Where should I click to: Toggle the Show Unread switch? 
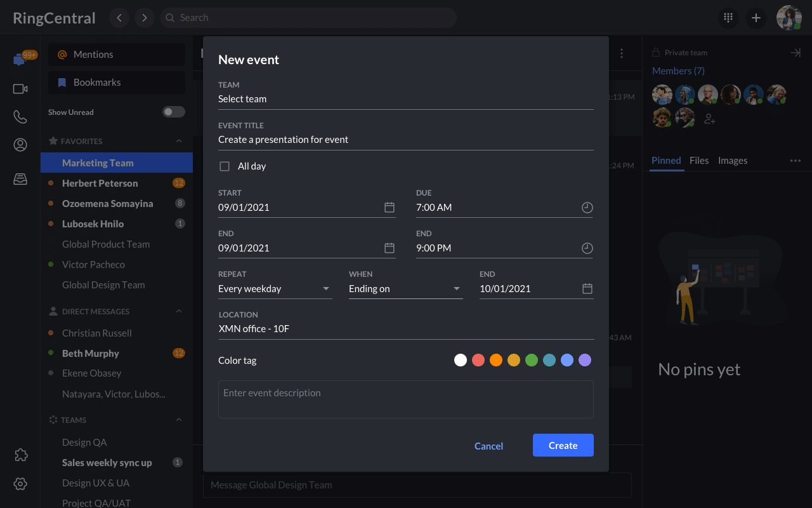[x=173, y=112]
